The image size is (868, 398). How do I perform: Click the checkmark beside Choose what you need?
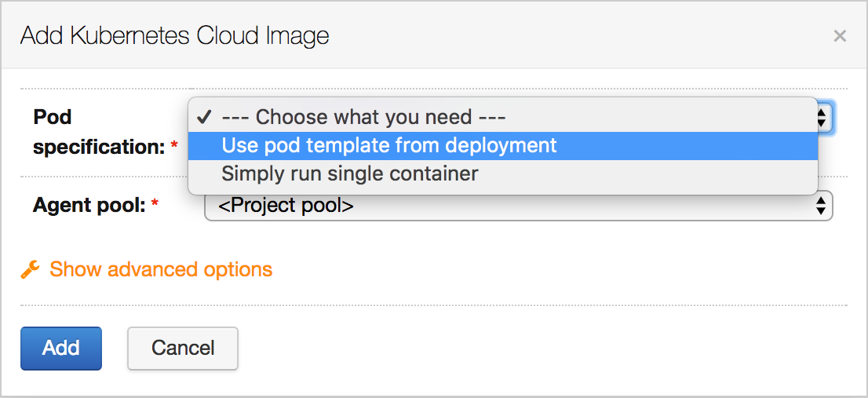pos(205,117)
